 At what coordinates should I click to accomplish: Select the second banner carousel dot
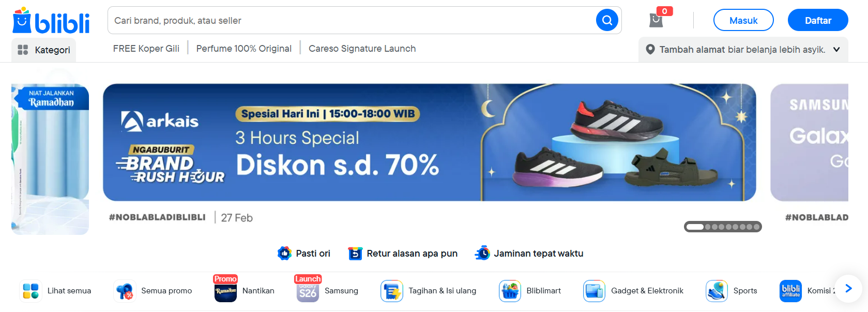pos(708,227)
